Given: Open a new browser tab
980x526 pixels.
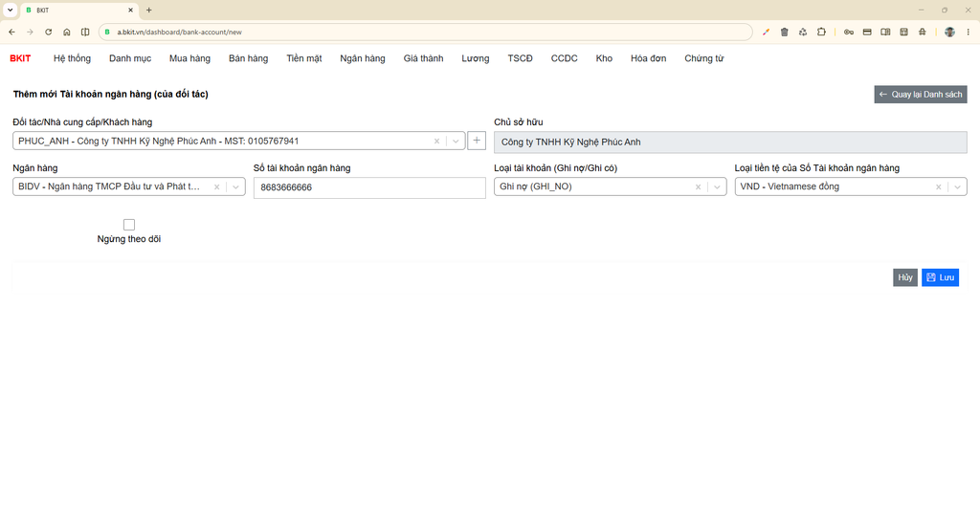Looking at the screenshot, I should (148, 10).
